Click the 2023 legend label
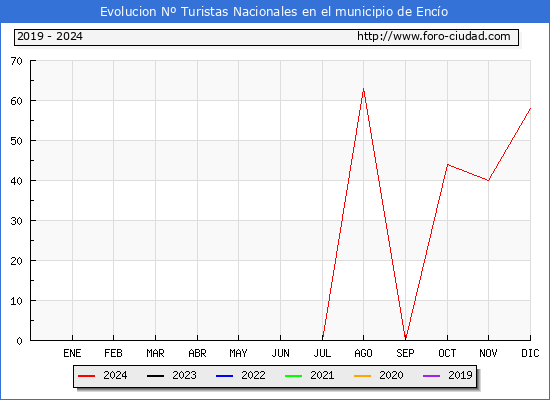This screenshot has width=550, height=400. coord(184,375)
